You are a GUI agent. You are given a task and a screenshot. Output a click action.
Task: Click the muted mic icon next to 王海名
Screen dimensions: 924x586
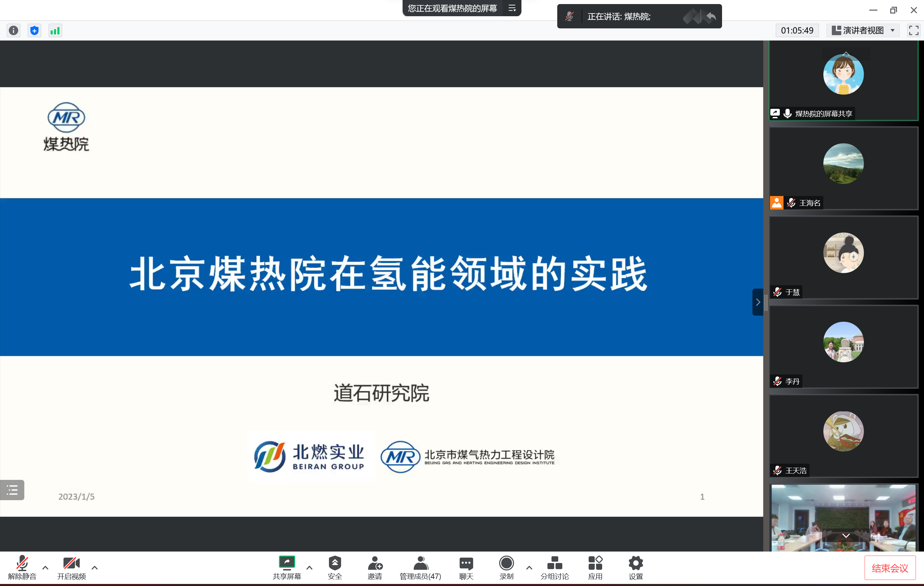pos(791,203)
